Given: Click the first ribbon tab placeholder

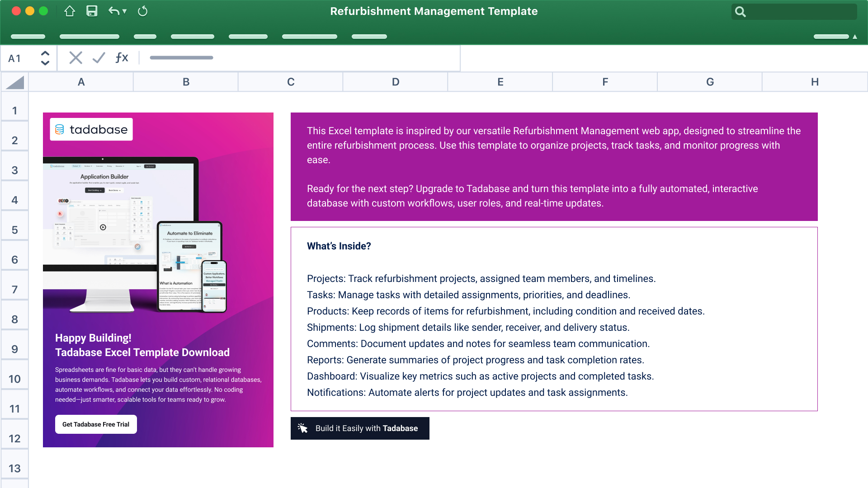Looking at the screenshot, I should 28,37.
